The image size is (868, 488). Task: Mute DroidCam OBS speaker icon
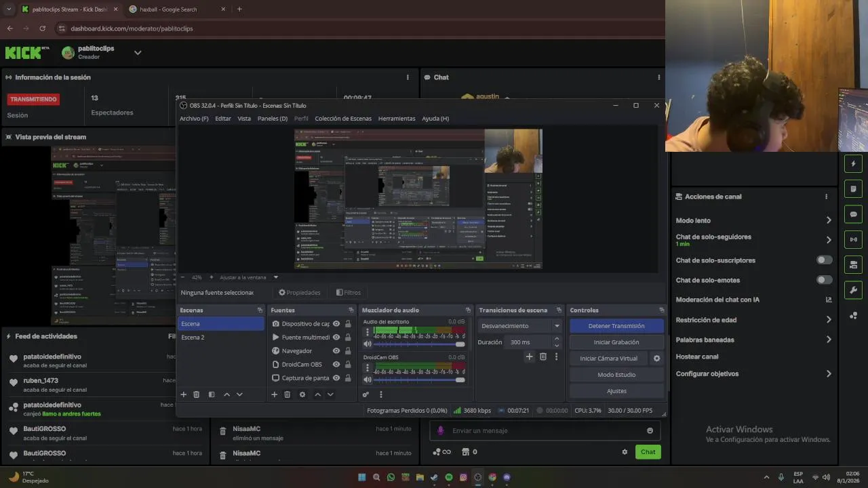pyautogui.click(x=368, y=380)
